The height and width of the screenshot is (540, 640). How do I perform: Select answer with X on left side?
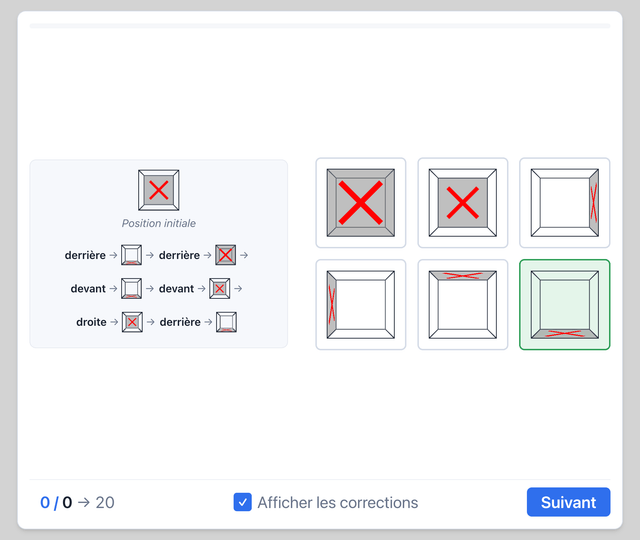tap(360, 304)
